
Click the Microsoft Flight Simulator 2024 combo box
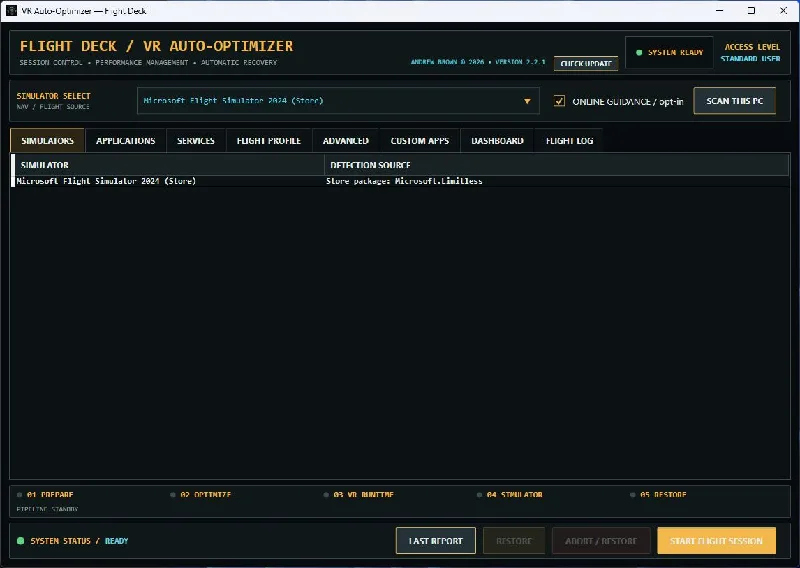[338, 101]
